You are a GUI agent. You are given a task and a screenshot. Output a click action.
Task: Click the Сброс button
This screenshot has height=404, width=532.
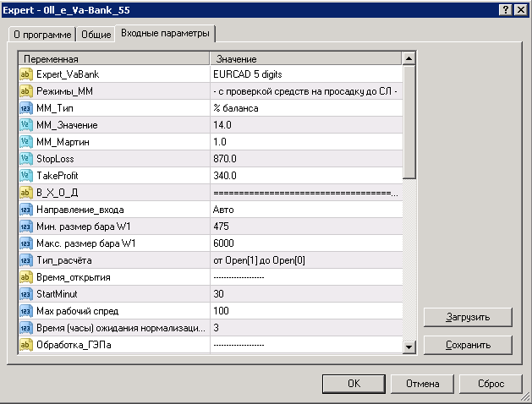[491, 384]
